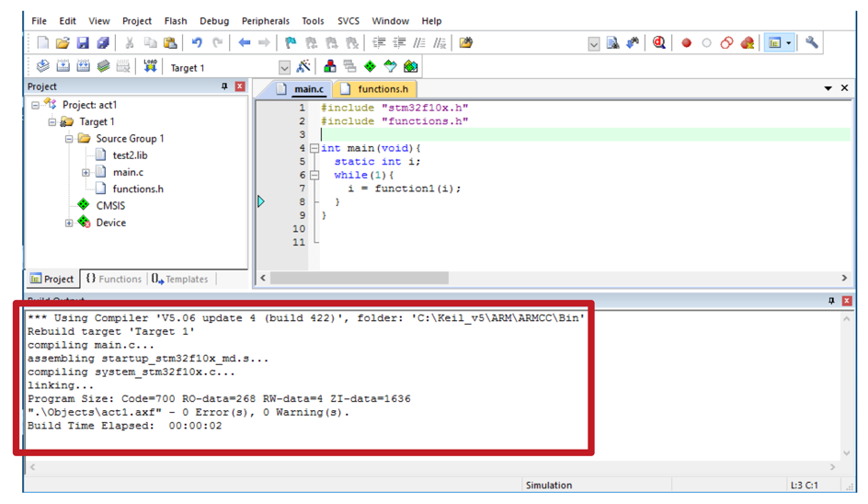The width and height of the screenshot is (868, 504).
Task: Click the Start/Stop Debug Session icon
Action: tap(659, 43)
